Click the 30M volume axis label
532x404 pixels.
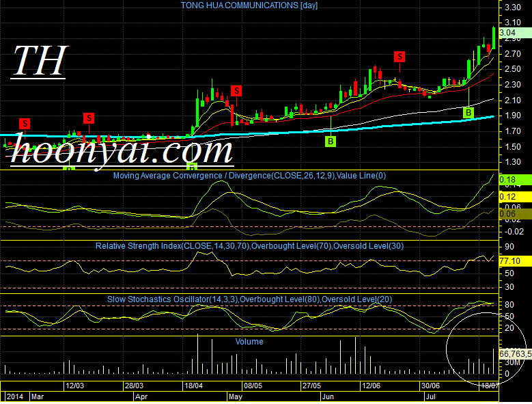(512, 362)
